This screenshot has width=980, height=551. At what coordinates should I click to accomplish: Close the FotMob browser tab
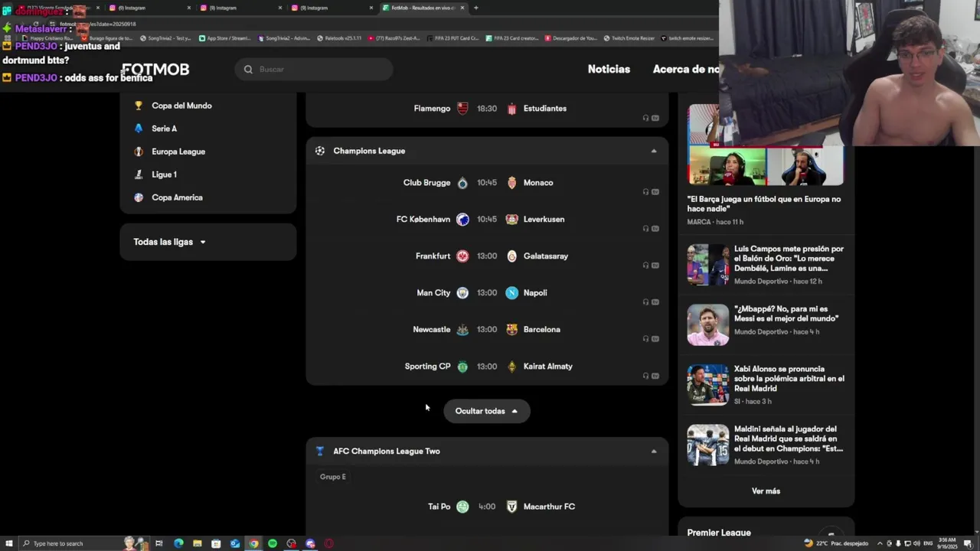[x=462, y=8]
